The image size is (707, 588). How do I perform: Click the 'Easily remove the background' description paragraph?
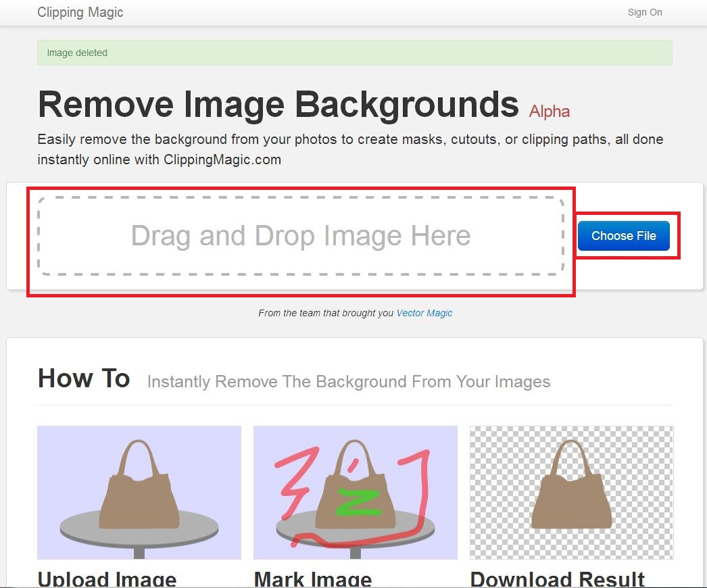[350, 149]
